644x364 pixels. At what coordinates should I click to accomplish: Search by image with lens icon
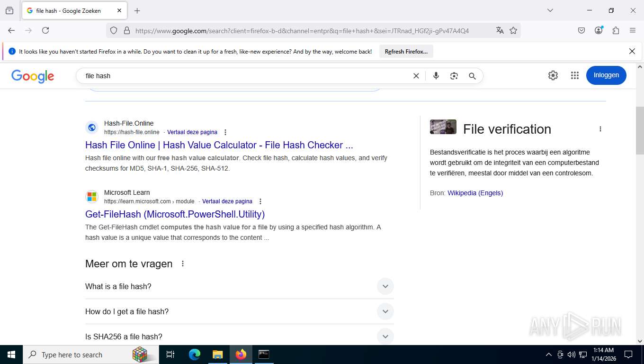click(454, 76)
